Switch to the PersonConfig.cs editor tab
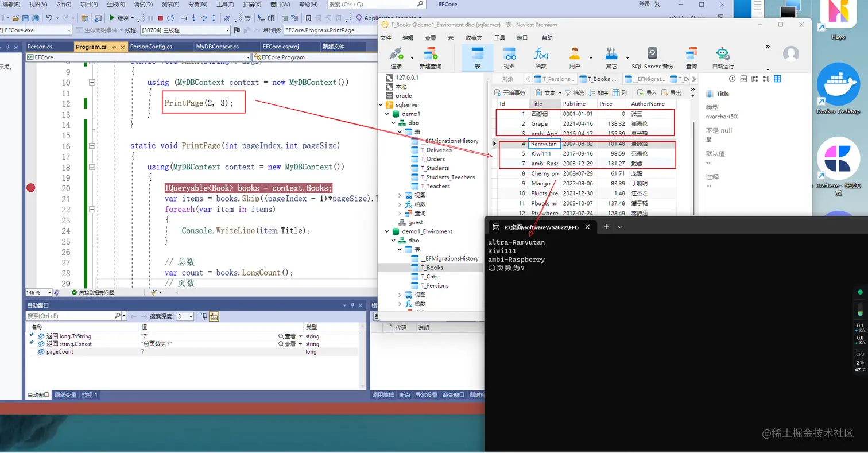 (152, 47)
